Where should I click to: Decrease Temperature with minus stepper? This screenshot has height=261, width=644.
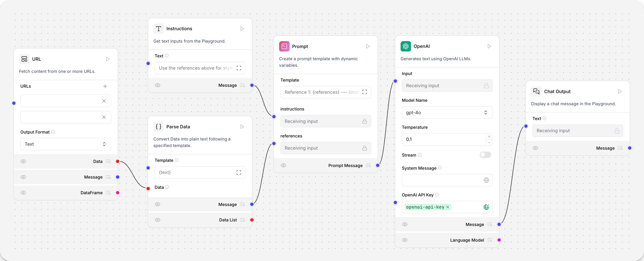[x=489, y=142]
